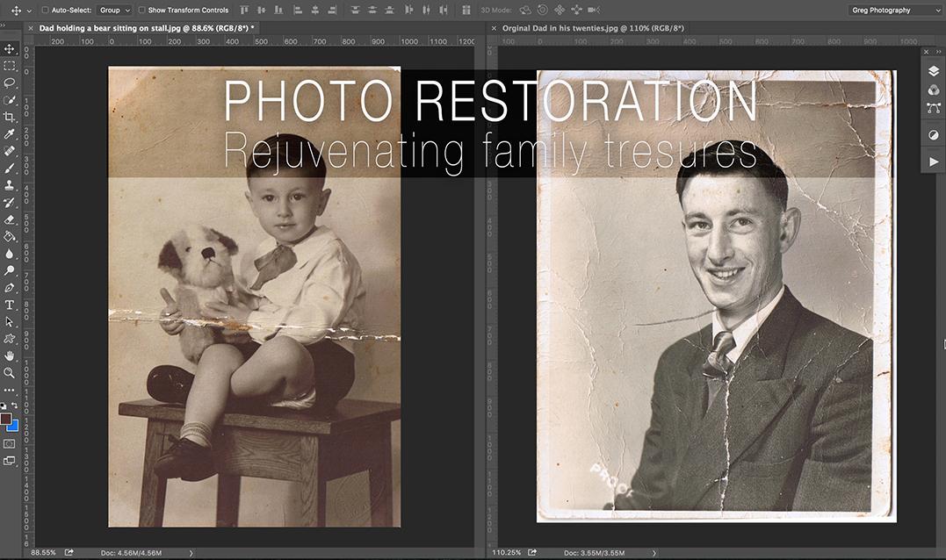Open the Actions panel play icon
This screenshot has height=560, width=946.
[934, 162]
